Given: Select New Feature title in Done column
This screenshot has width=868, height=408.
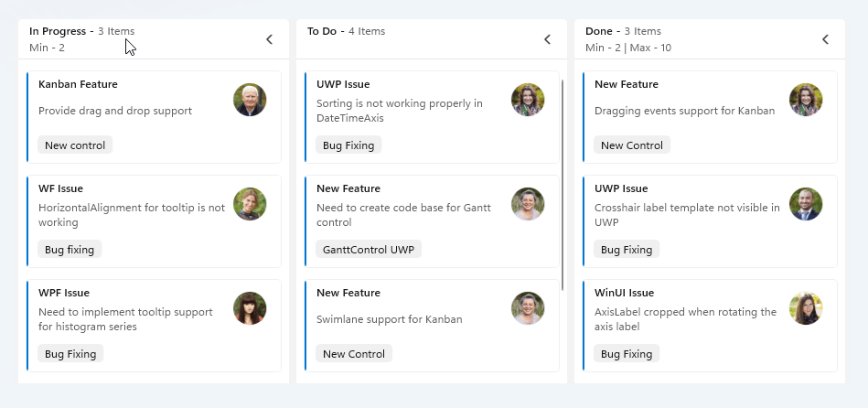Looking at the screenshot, I should (x=627, y=84).
